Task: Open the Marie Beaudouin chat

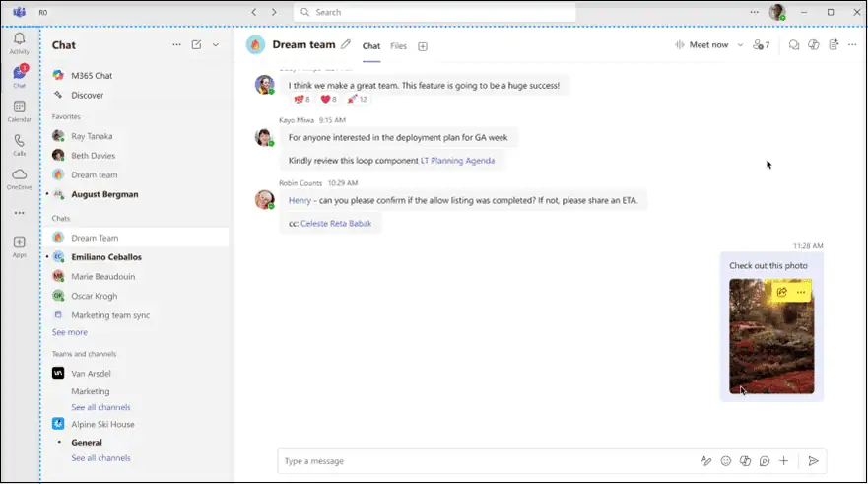Action: tap(103, 276)
